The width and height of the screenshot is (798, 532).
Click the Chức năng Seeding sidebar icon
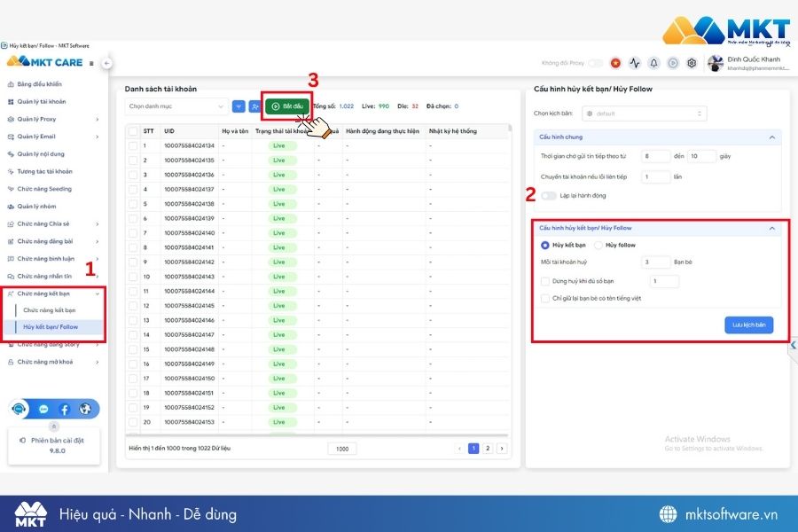point(11,189)
